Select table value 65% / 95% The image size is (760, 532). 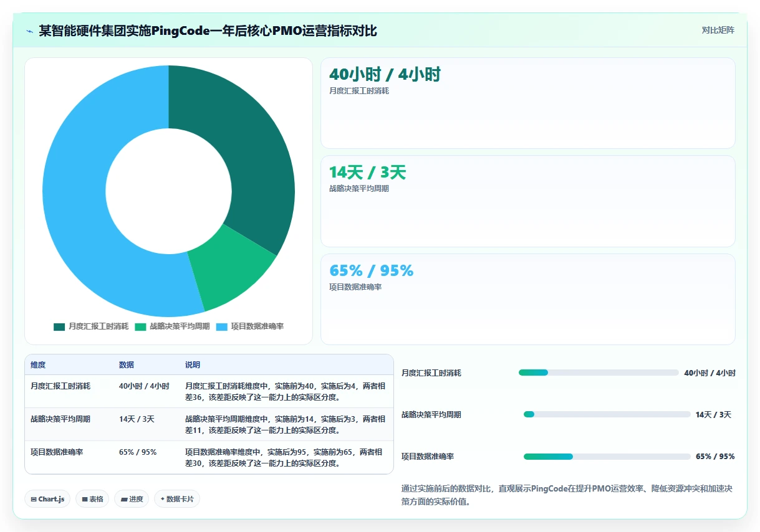pyautogui.click(x=138, y=452)
